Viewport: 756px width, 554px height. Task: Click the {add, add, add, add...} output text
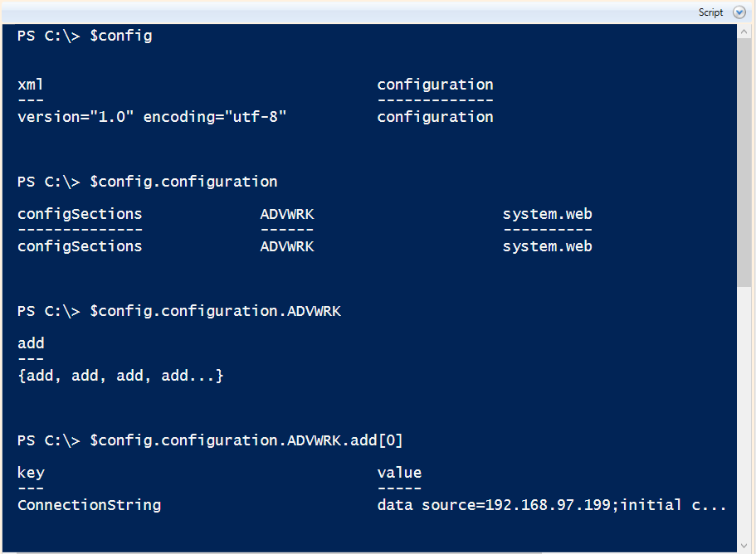(119, 375)
